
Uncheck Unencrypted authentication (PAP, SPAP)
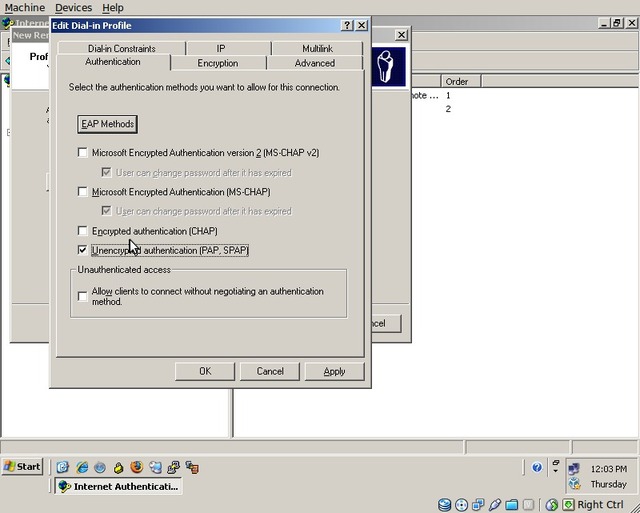(x=83, y=250)
